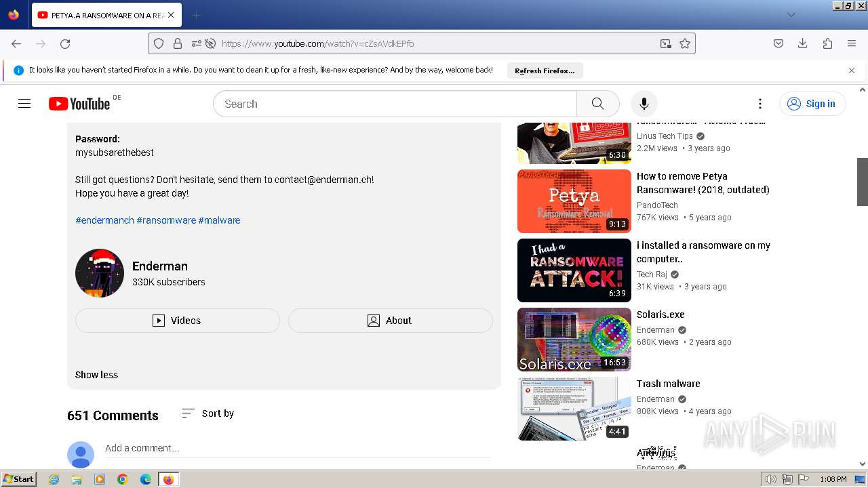Open the #malware hashtag link

[x=219, y=220]
